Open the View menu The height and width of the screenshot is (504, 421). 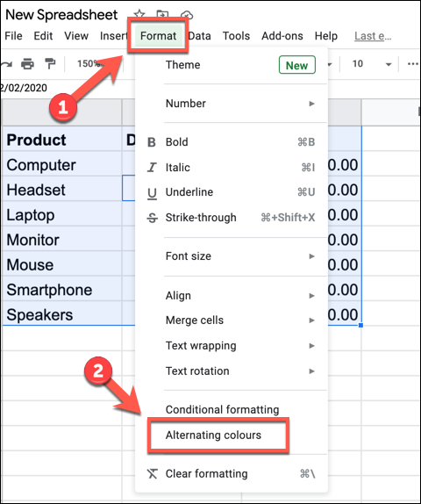point(76,36)
